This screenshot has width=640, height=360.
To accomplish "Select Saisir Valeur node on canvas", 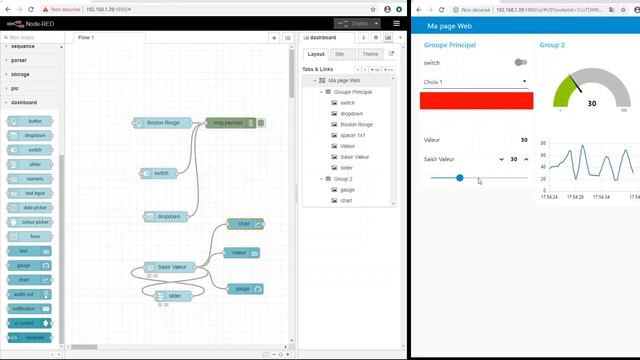I will click(x=170, y=267).
